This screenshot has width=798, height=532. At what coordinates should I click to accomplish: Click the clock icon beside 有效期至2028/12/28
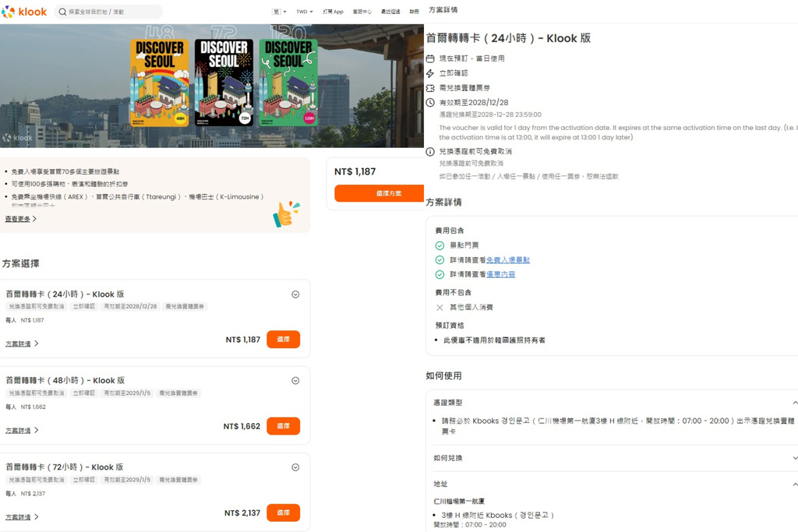pyautogui.click(x=430, y=103)
